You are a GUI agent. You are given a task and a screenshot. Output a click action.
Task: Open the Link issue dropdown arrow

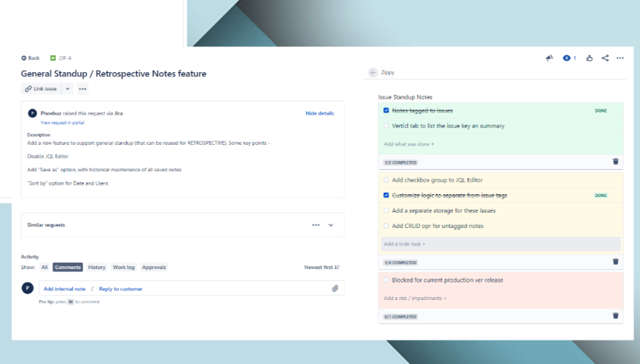point(68,88)
